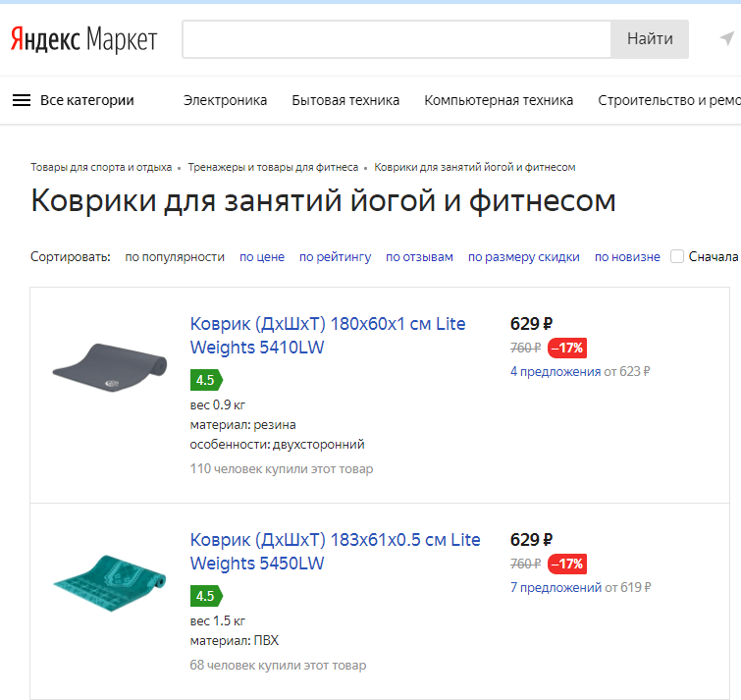Click the 4 предложения link
Viewport: 741px width, 700px height.
coord(556,371)
